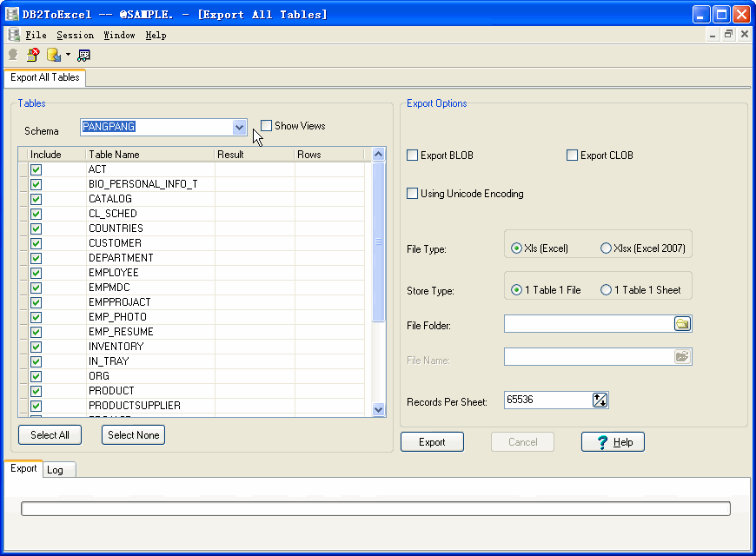
Task: Open the File menu
Action: click(36, 36)
